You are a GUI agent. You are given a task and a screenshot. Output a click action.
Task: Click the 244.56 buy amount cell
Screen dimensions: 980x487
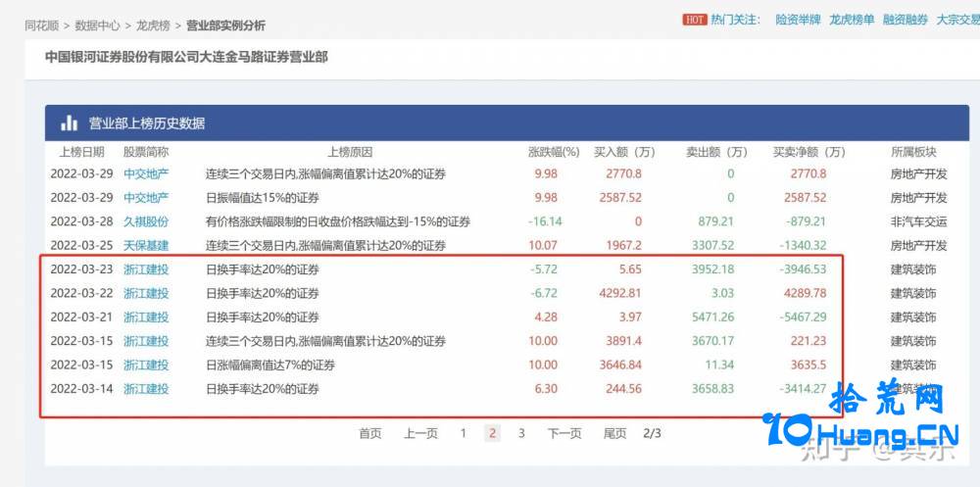pyautogui.click(x=623, y=389)
